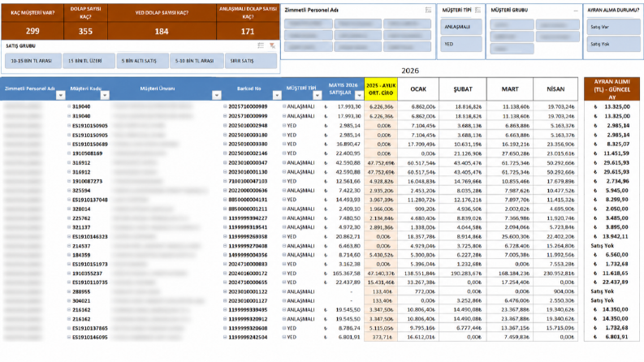Choose SIFIR SATIŞ slicer option
Image resolution: width=644 pixels, height=362 pixels.
(x=251, y=61)
